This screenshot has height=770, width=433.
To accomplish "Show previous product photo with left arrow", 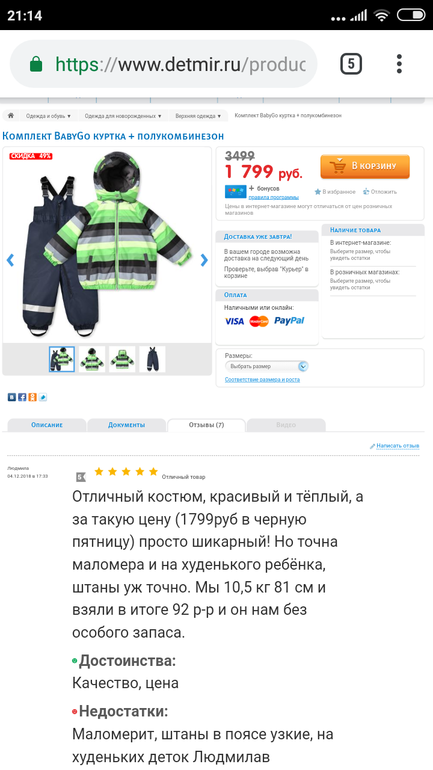I will coord(10,260).
